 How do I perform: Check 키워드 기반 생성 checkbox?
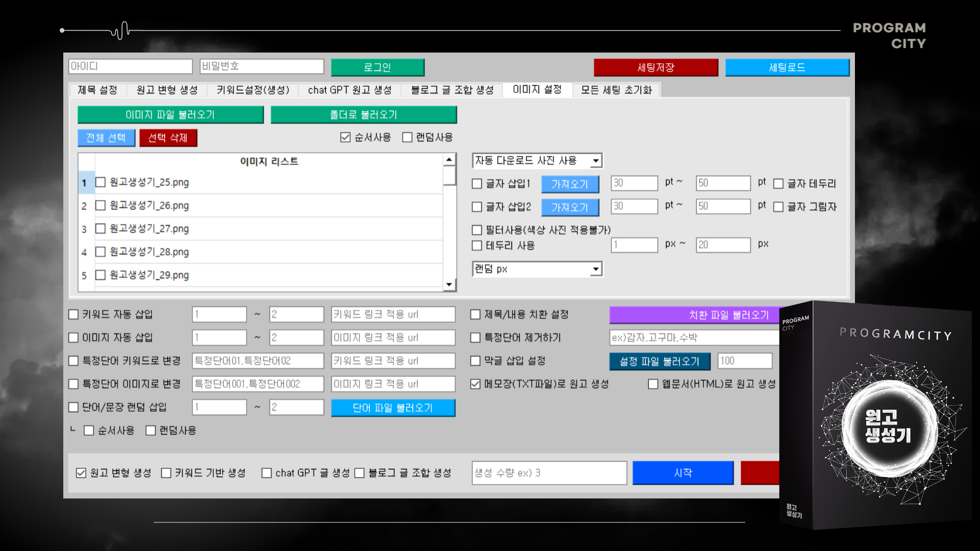tap(166, 473)
